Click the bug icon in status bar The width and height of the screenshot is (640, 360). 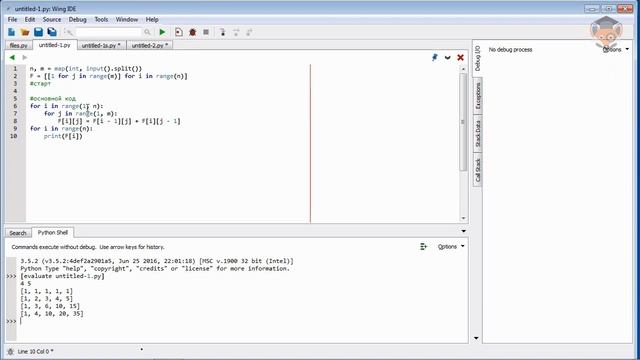point(11,351)
